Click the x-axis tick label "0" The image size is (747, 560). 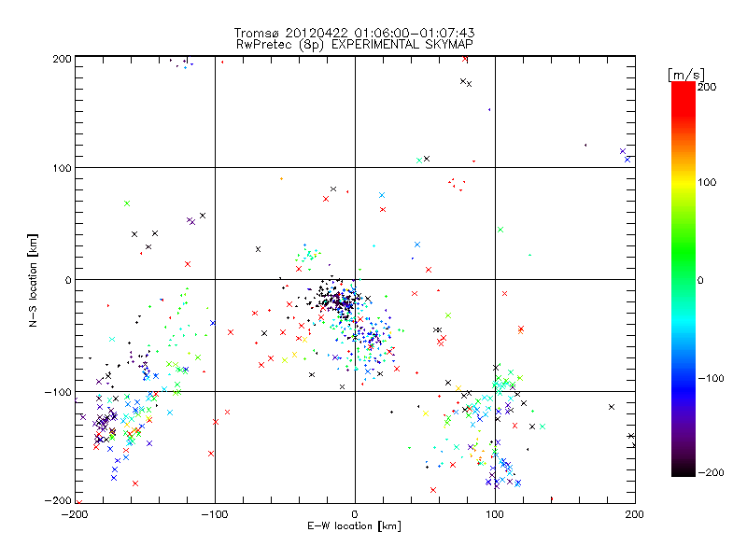(355, 515)
